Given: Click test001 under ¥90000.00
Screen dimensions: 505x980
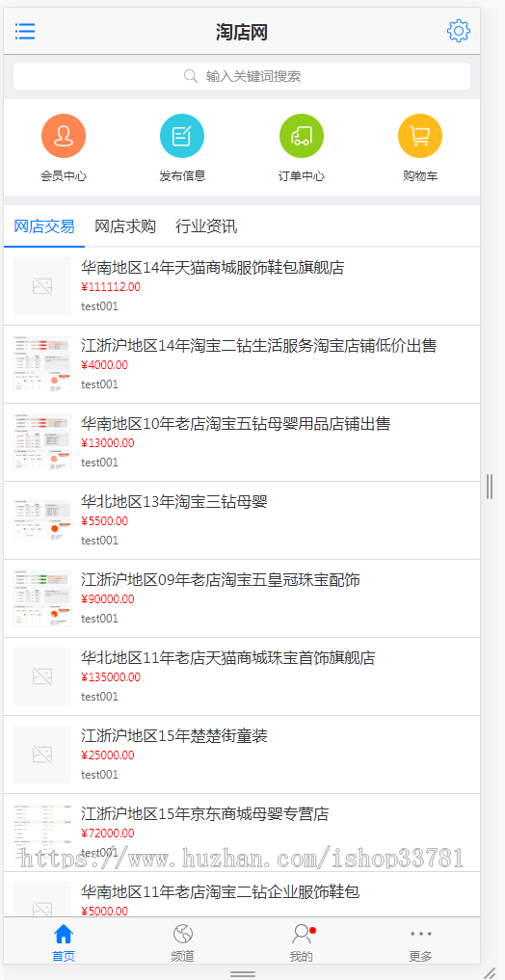Looking at the screenshot, I should 99,619.
